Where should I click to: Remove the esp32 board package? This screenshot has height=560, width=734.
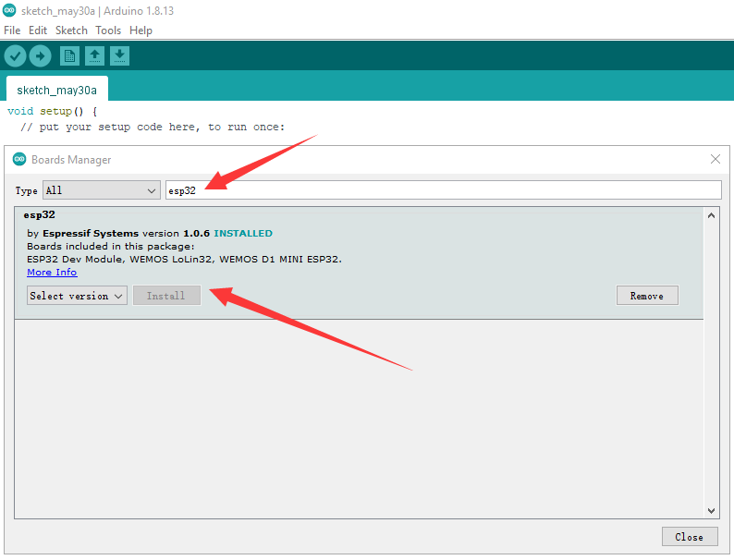(x=646, y=296)
